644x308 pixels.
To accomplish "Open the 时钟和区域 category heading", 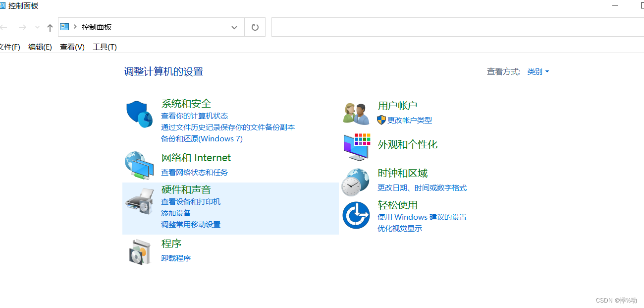I will click(x=403, y=173).
